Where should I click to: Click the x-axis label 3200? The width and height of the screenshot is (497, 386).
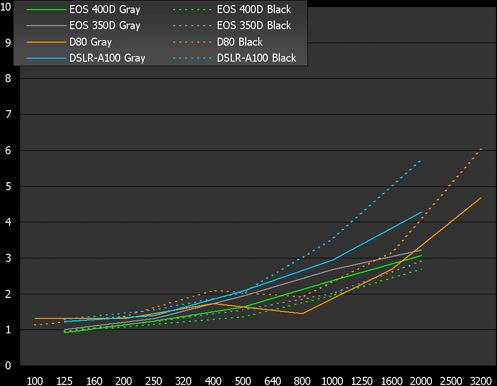(x=481, y=381)
